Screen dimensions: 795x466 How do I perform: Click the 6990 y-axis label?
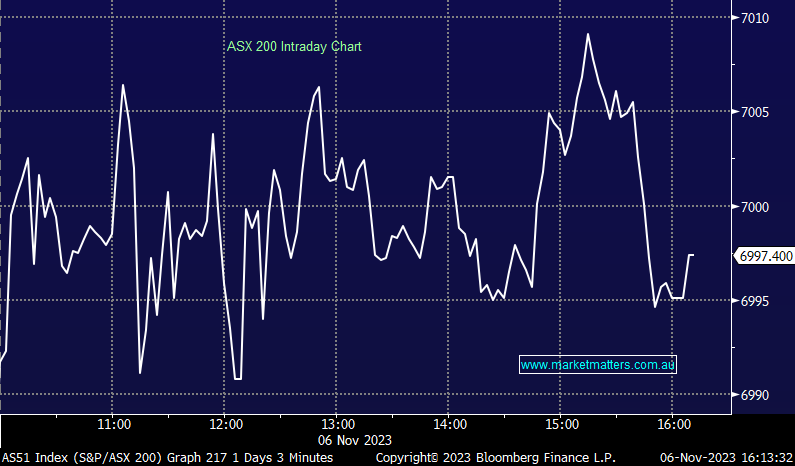(756, 395)
